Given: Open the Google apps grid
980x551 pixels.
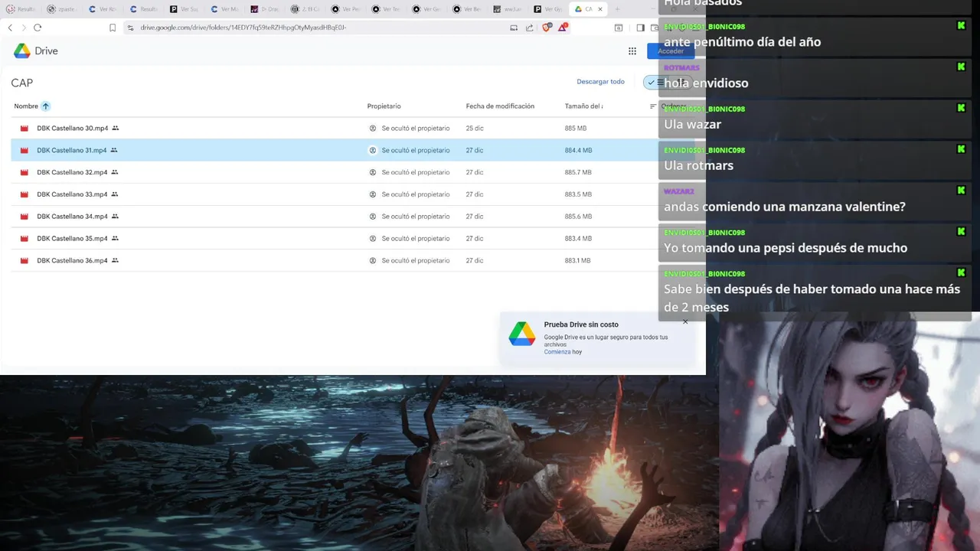Looking at the screenshot, I should click(x=632, y=51).
